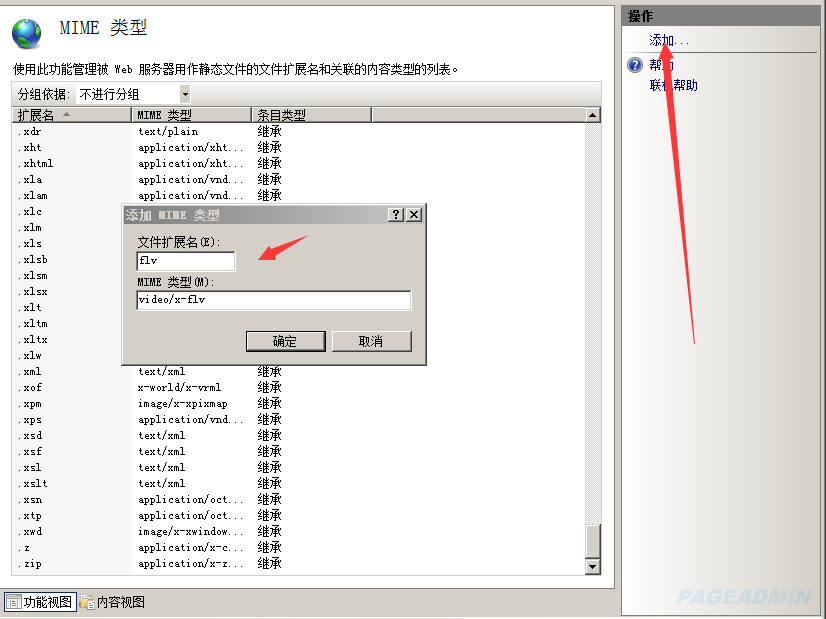Select the .xlc row

[x=67, y=211]
